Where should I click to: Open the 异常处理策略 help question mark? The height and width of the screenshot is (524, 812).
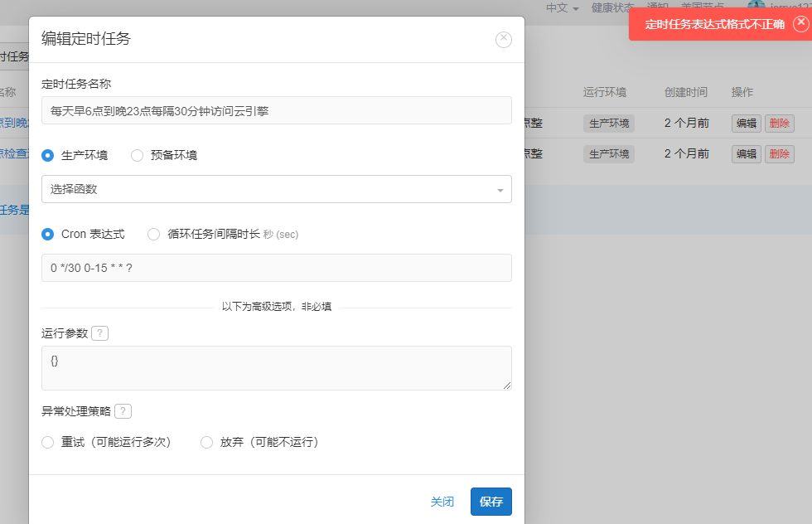pos(123,410)
